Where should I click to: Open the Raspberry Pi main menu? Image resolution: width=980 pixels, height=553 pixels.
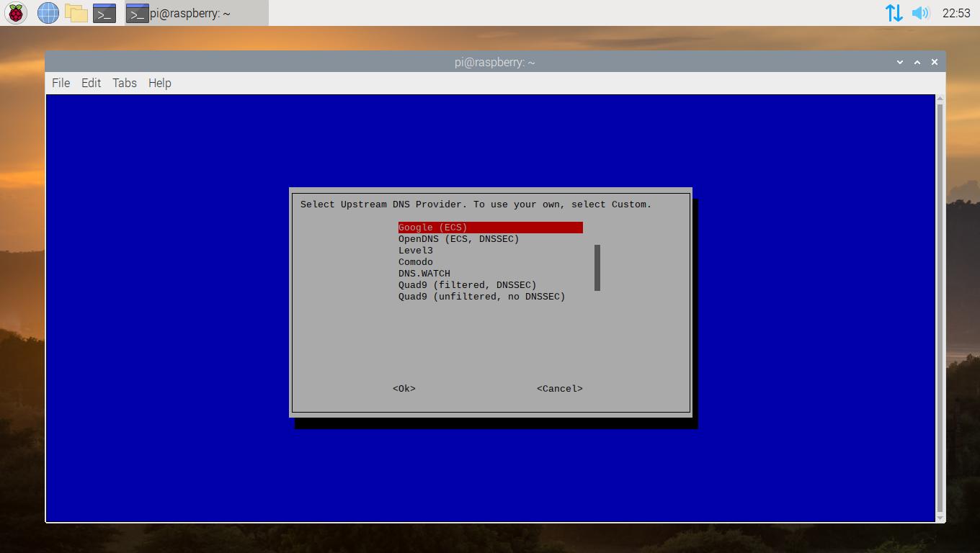16,13
